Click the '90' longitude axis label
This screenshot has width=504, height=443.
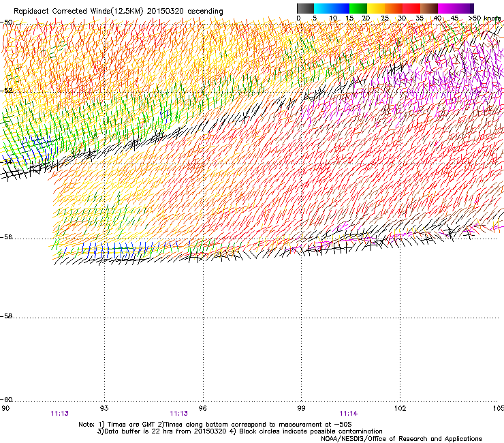click(5, 408)
